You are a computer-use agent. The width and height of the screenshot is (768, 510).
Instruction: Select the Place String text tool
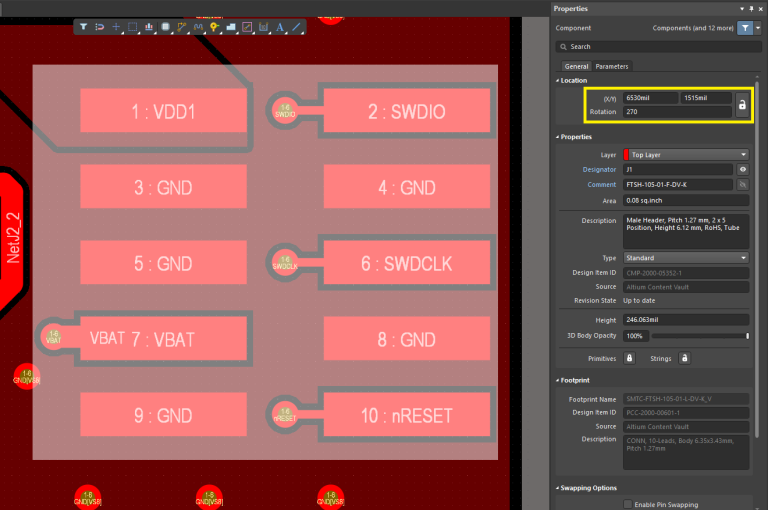tap(280, 27)
